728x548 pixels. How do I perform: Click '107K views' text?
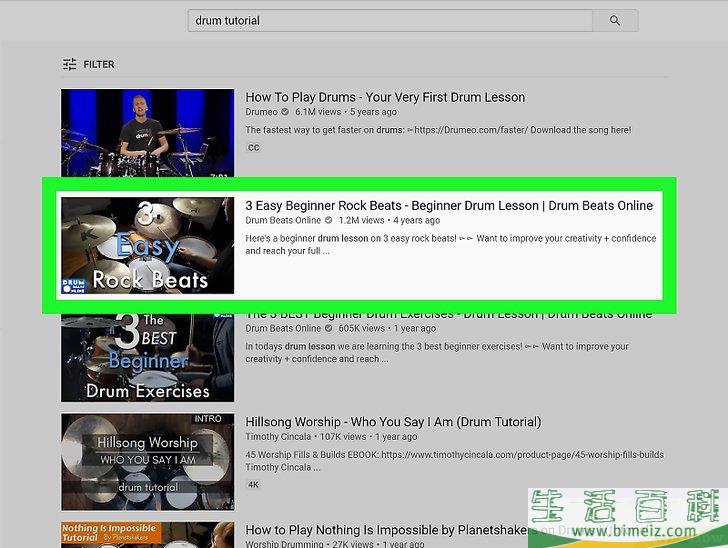click(x=343, y=437)
